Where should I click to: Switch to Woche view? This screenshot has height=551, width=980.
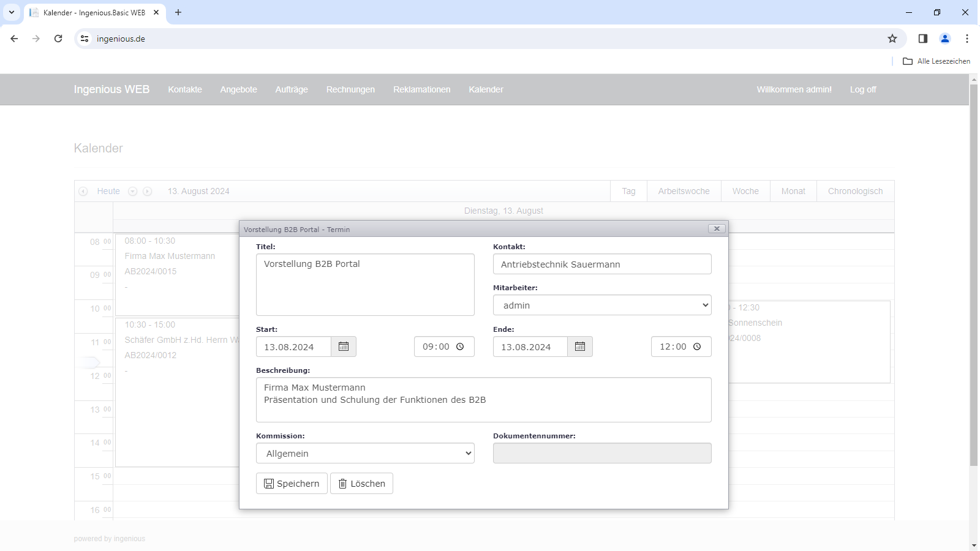(x=745, y=191)
